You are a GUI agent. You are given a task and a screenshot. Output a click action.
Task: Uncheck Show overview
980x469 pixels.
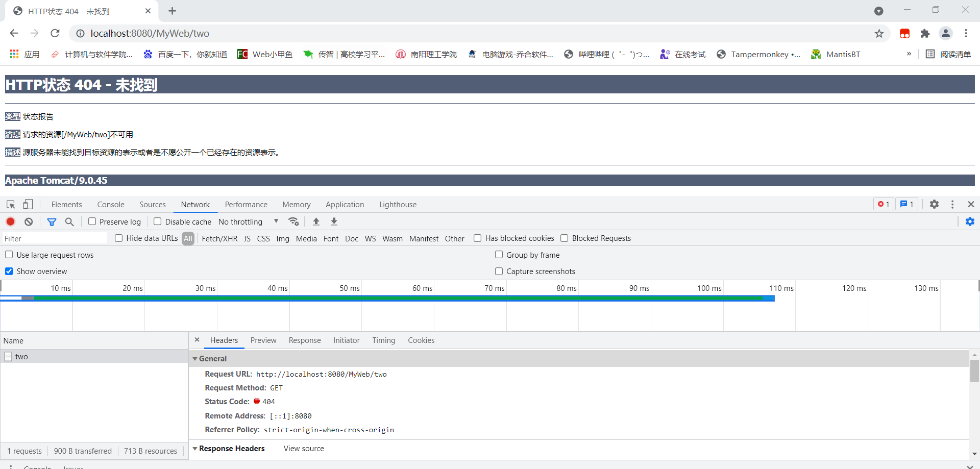coord(9,271)
